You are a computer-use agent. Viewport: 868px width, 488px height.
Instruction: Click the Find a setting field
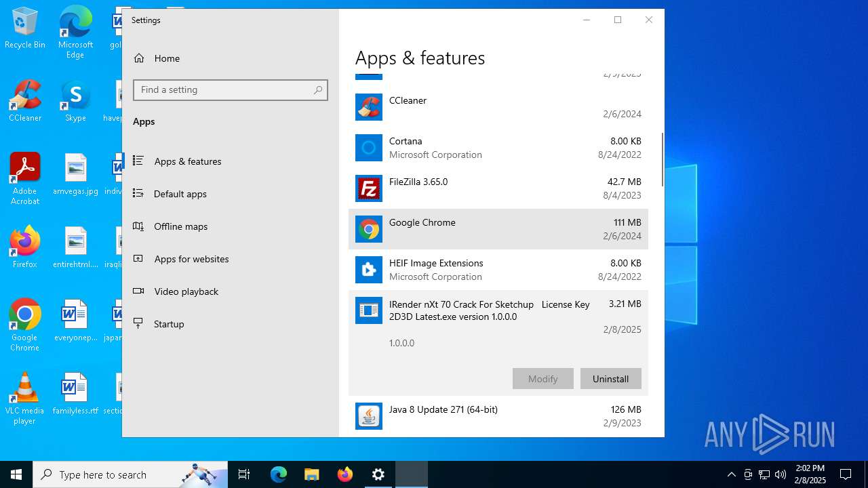[x=231, y=90]
